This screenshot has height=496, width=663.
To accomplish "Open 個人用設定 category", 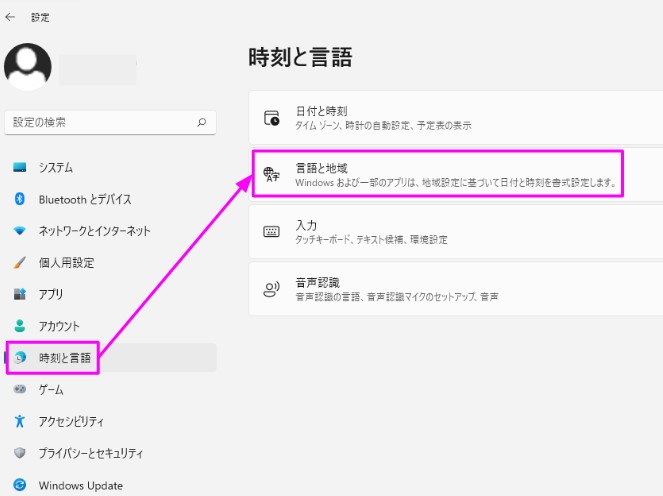I will click(66, 263).
